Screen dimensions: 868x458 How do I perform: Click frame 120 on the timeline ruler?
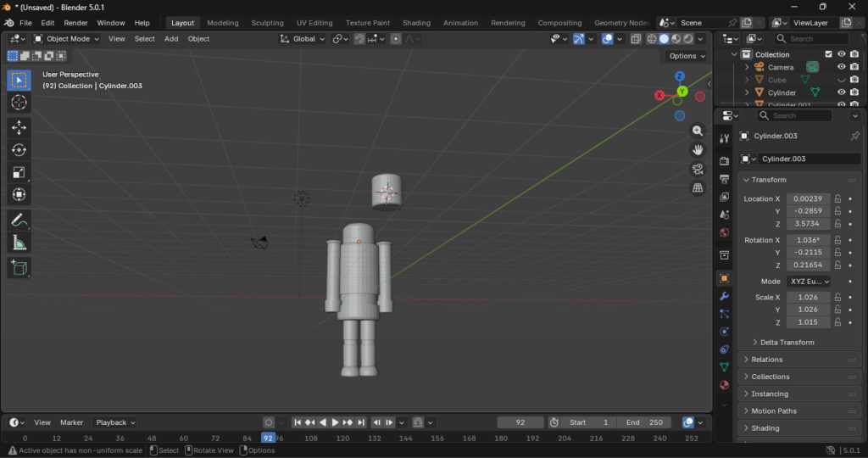click(342, 438)
